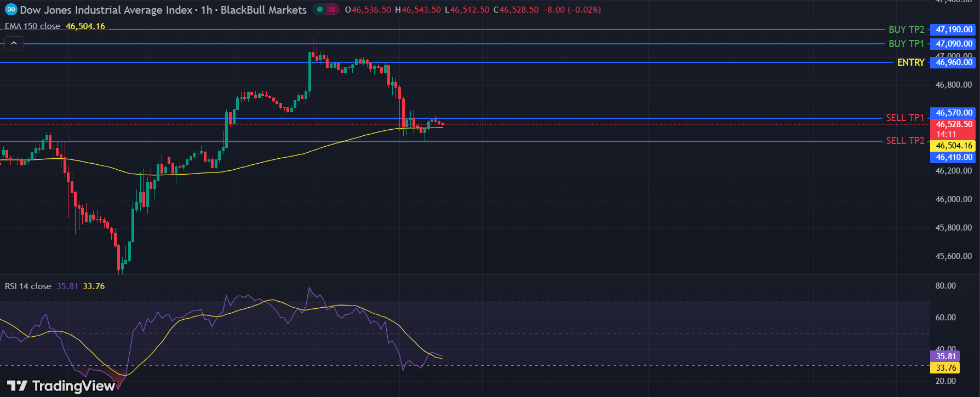Click the 47,190.00 price axis label
This screenshot has height=397, width=980.
[x=954, y=30]
